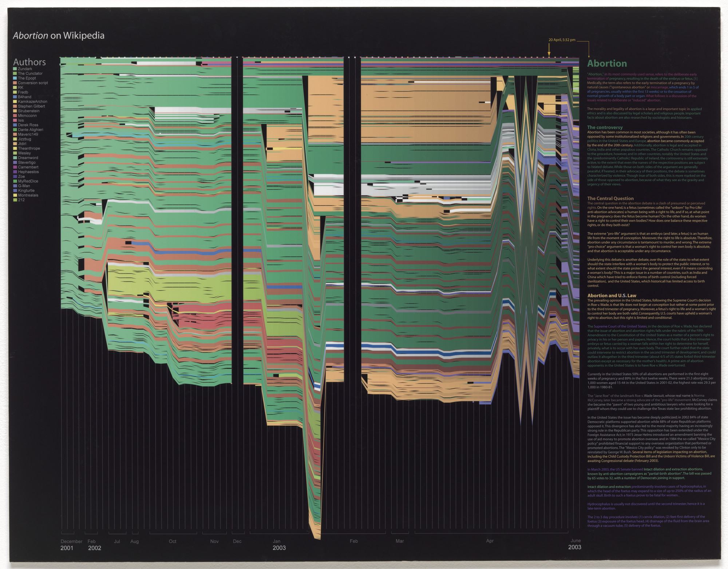Select the Oct timeline axis label

[173, 541]
